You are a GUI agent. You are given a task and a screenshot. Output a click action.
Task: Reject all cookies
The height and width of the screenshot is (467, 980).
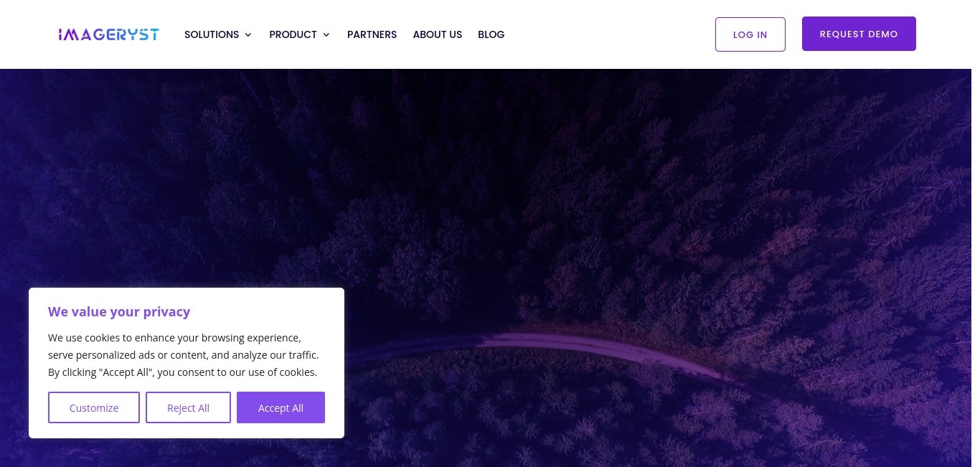188,407
